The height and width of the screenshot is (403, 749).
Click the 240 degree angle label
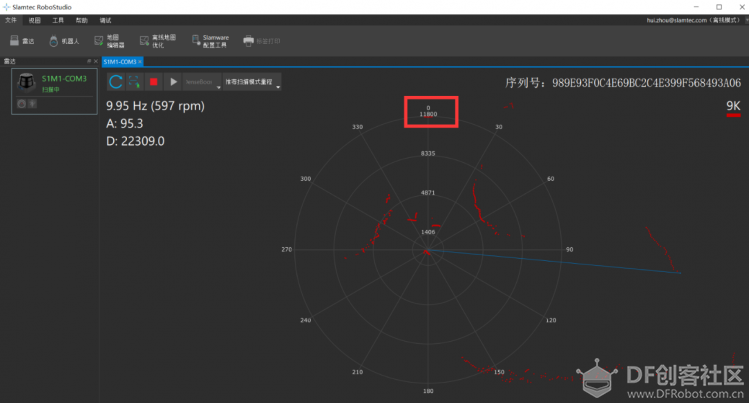[x=306, y=320]
